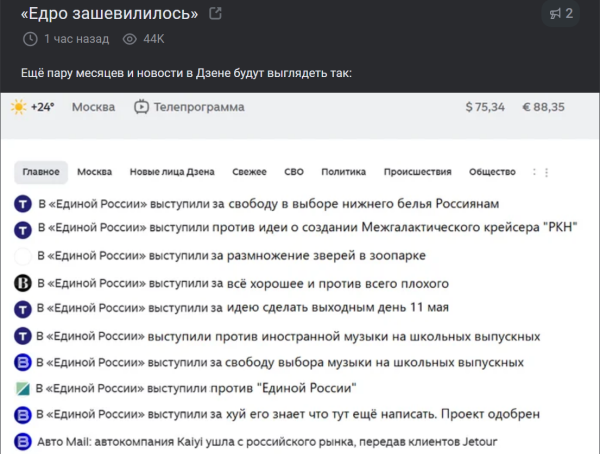Click the source icon for the нижнего белья headline

(23, 204)
